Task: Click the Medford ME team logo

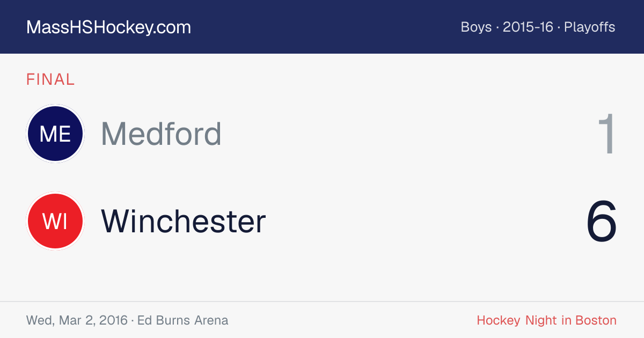Action: (x=55, y=134)
